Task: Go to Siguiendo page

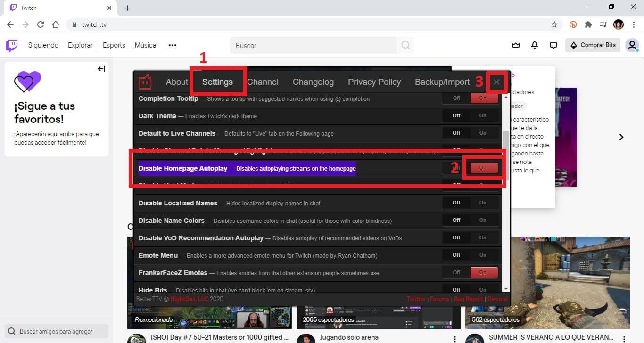Action: coord(43,45)
